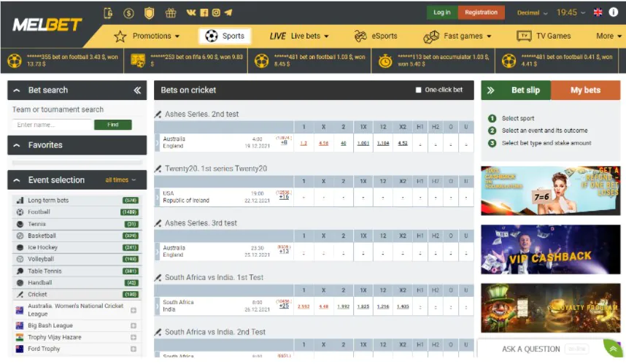The height and width of the screenshot is (364, 626).
Task: Open the Promotions dropdown
Action: point(147,36)
